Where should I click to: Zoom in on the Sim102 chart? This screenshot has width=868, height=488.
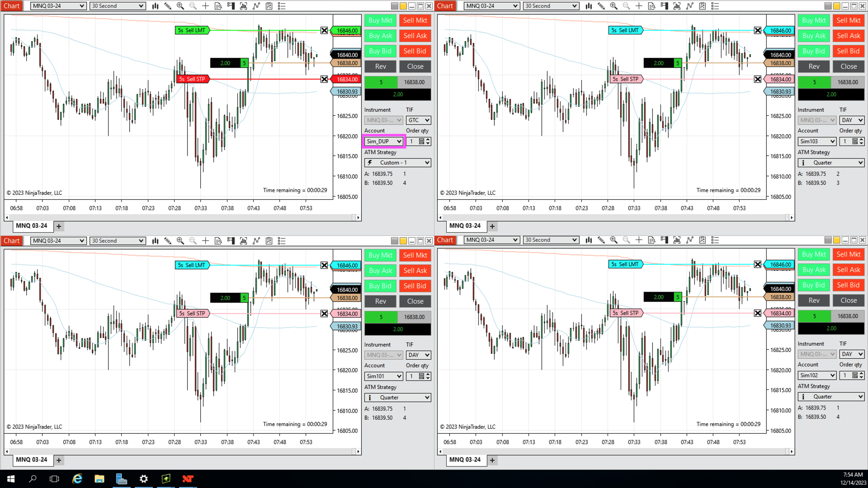[x=614, y=240]
